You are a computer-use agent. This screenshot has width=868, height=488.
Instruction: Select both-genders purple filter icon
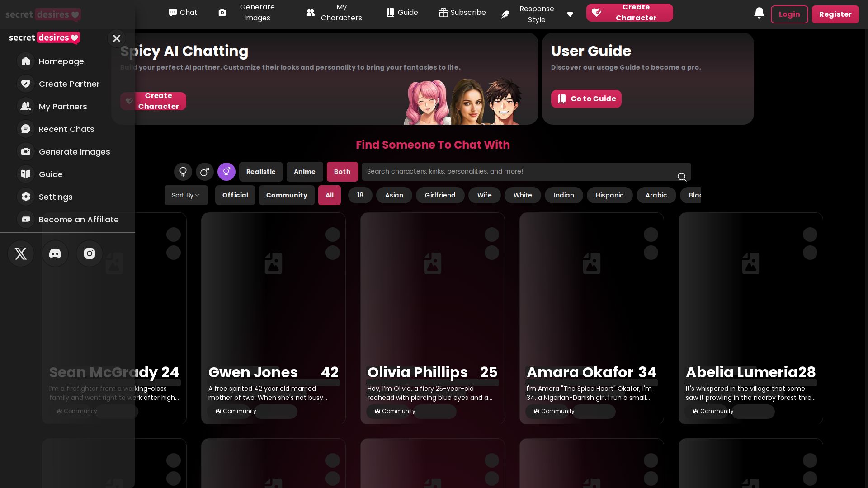pos(226,172)
